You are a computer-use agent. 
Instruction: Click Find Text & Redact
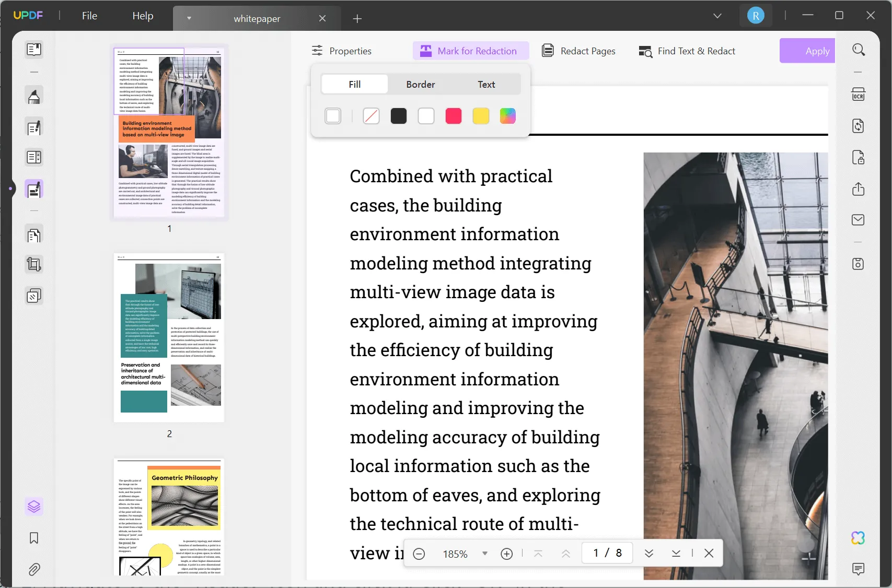[x=687, y=51]
